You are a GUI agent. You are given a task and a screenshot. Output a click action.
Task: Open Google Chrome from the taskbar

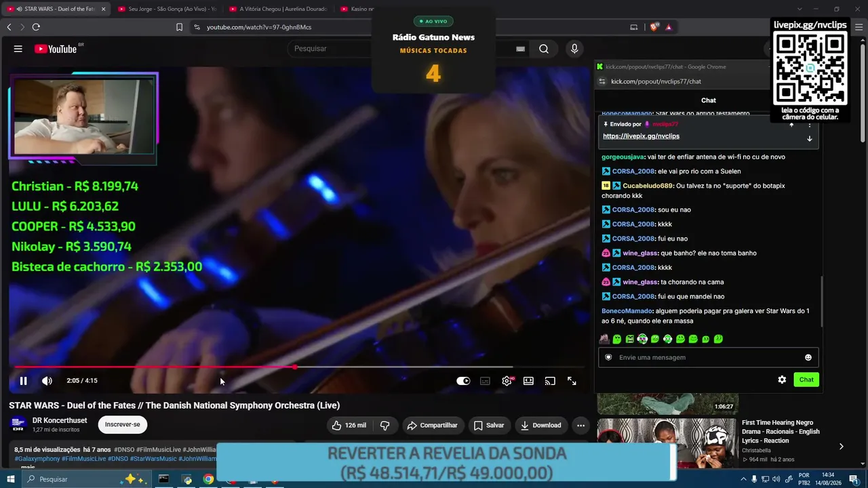click(208, 479)
